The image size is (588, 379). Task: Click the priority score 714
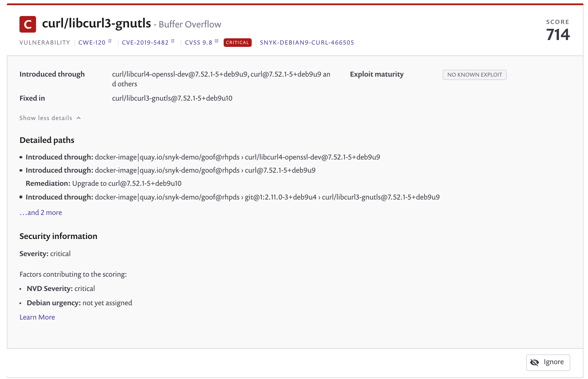(x=558, y=35)
